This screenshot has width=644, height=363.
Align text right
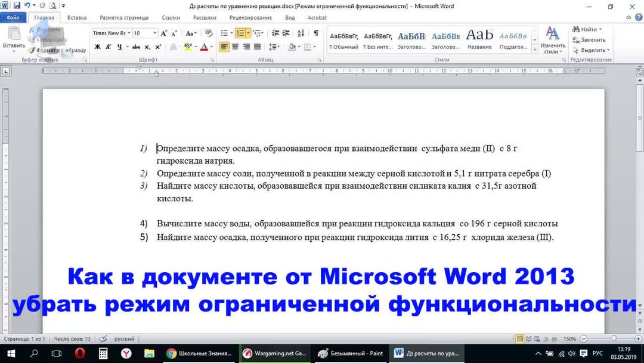point(246,47)
